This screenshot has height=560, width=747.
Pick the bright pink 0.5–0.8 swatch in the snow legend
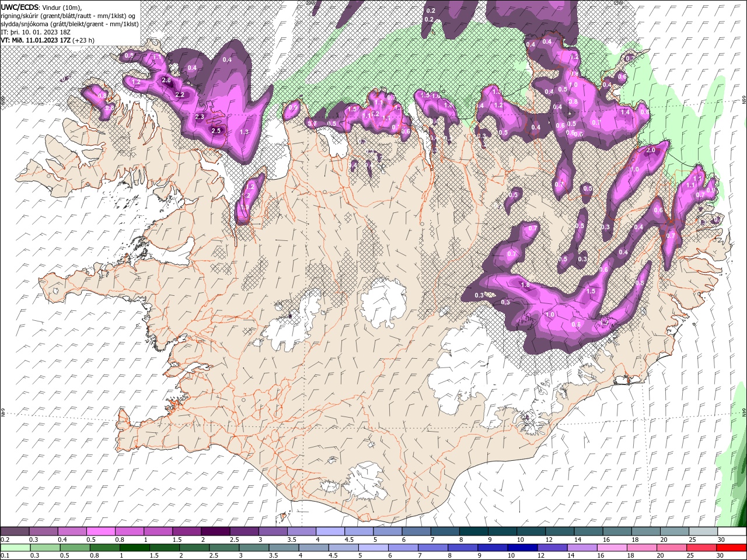tap(101, 531)
